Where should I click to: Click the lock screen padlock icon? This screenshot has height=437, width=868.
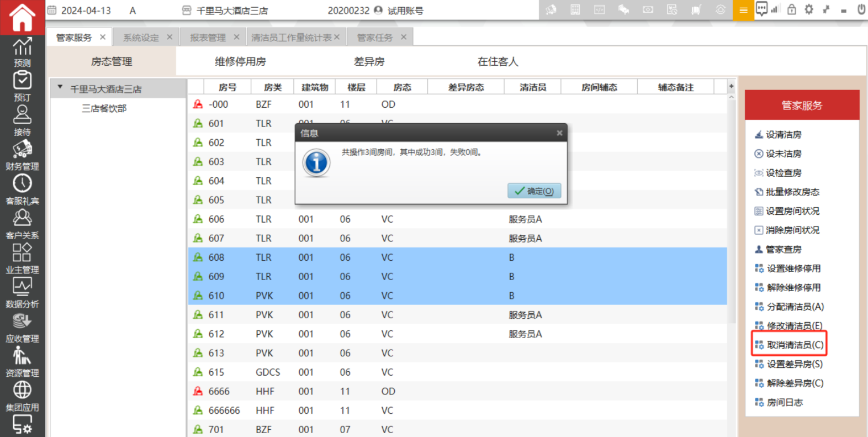(x=792, y=9)
